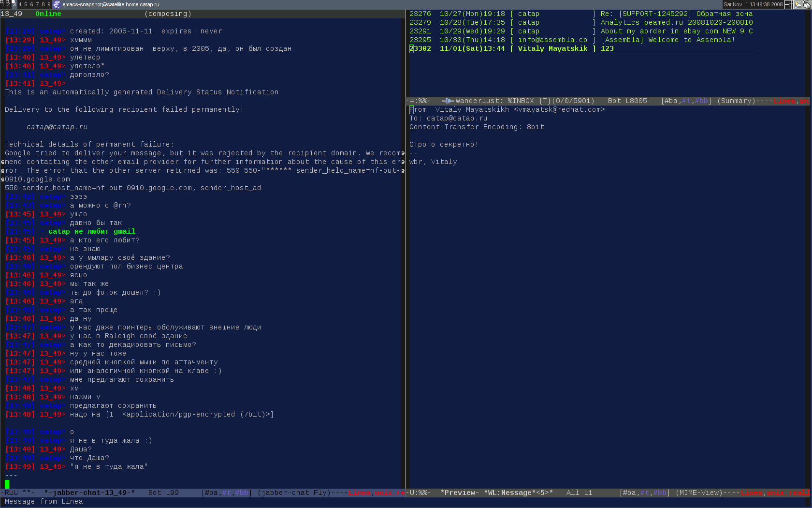Click the 'All L1' position in the message mode line
This screenshot has height=508, width=812.
pos(579,493)
